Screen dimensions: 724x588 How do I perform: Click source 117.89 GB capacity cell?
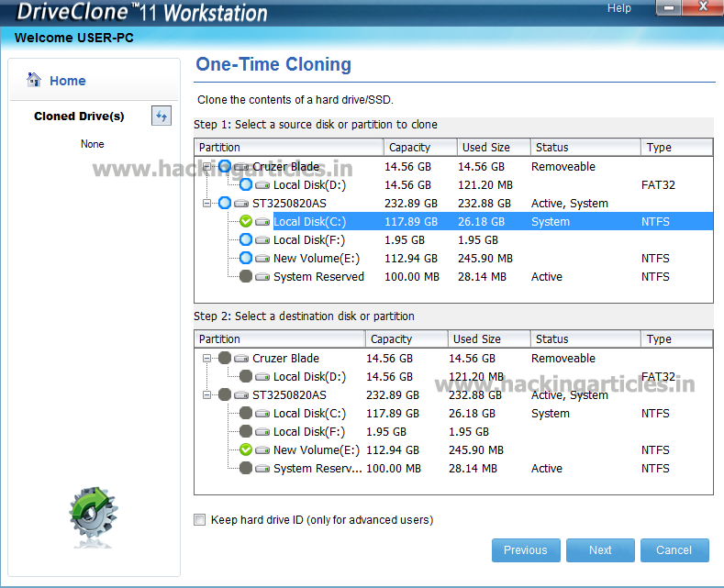[x=411, y=222]
